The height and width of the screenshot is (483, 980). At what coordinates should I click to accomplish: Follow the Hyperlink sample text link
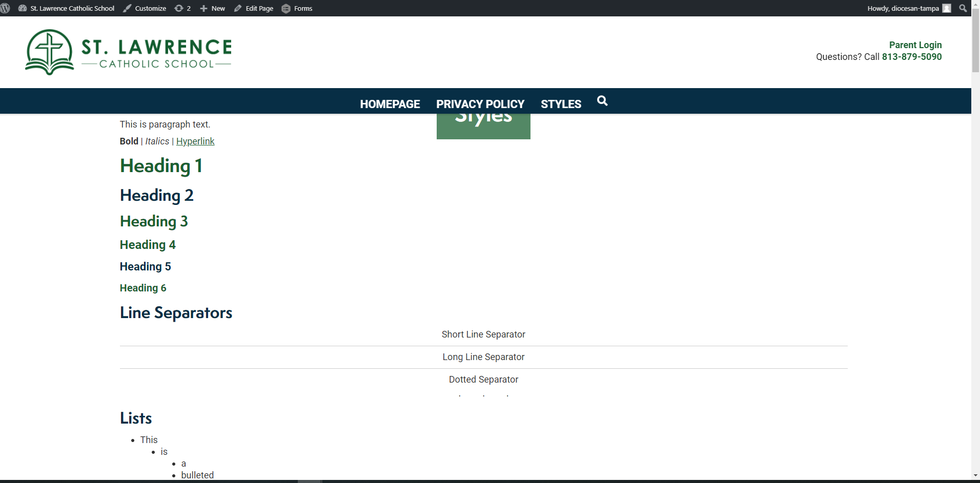click(195, 141)
